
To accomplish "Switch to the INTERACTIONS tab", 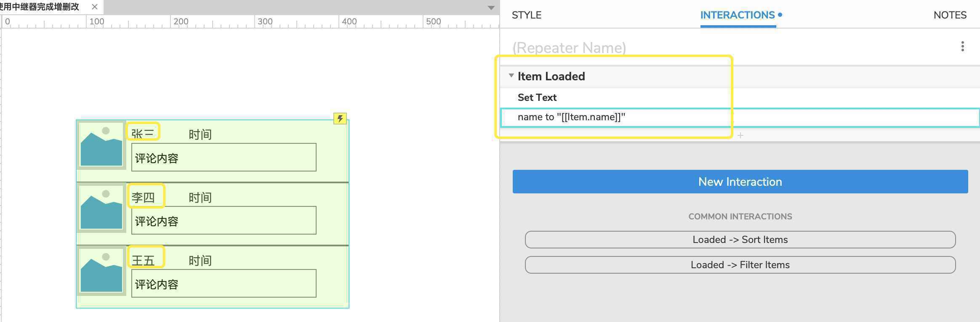I will (738, 15).
